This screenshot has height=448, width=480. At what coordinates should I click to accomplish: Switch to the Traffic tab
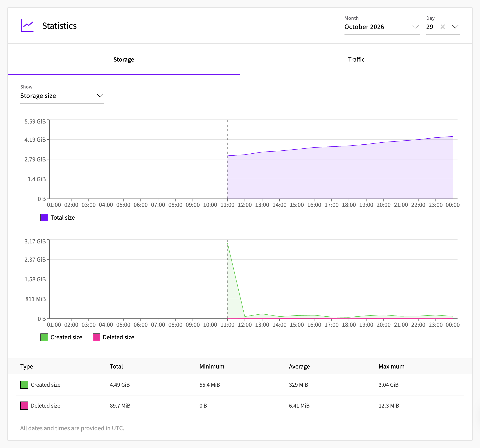[356, 59]
